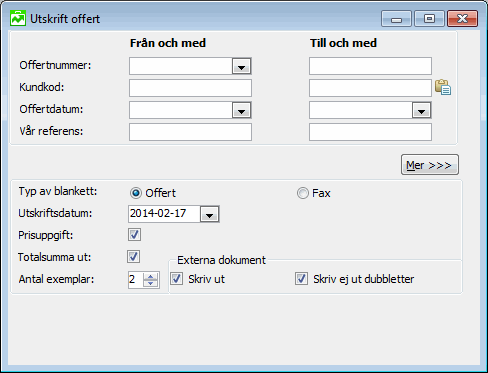Increase Antal exemplar with up arrow
Viewport: 488px width, 373px height.
tap(151, 276)
